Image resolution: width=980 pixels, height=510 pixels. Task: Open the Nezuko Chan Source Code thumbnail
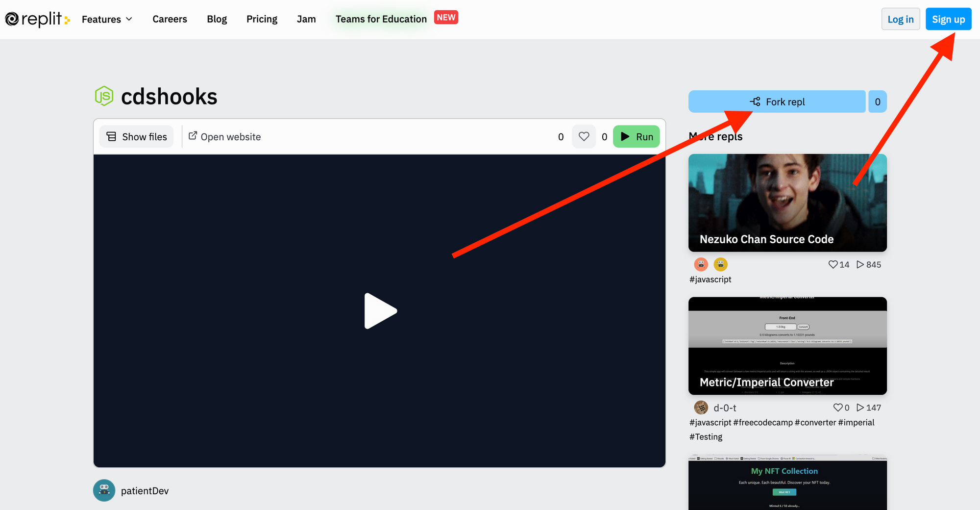(x=787, y=203)
